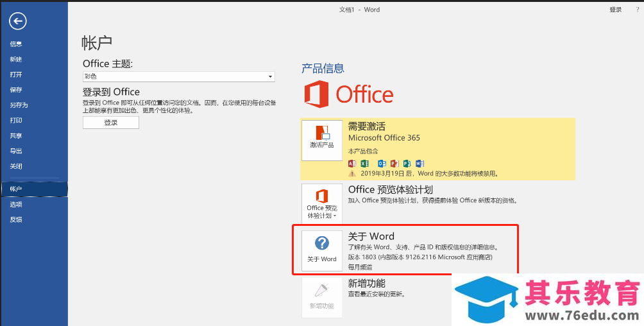Click the 产品信息 heading

click(x=323, y=68)
